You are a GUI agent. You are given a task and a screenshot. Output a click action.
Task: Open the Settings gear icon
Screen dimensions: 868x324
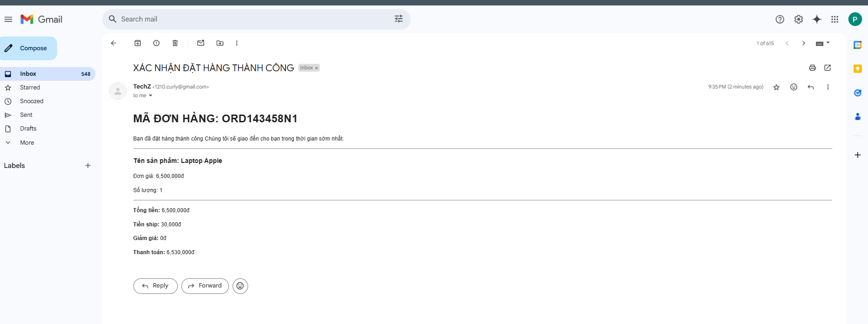coord(799,19)
